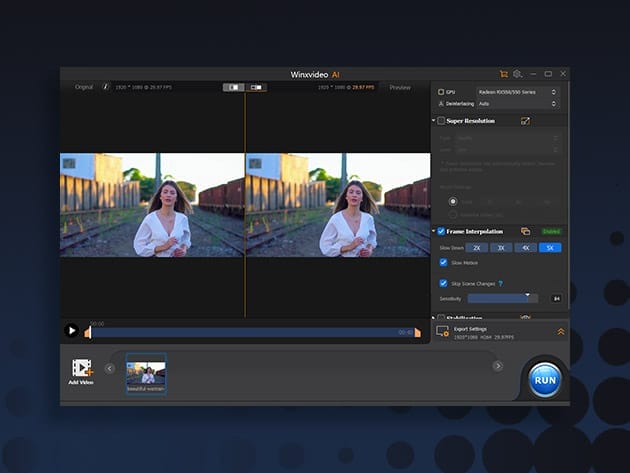
Task: Open the shopping cart purchase icon
Action: 503,74
